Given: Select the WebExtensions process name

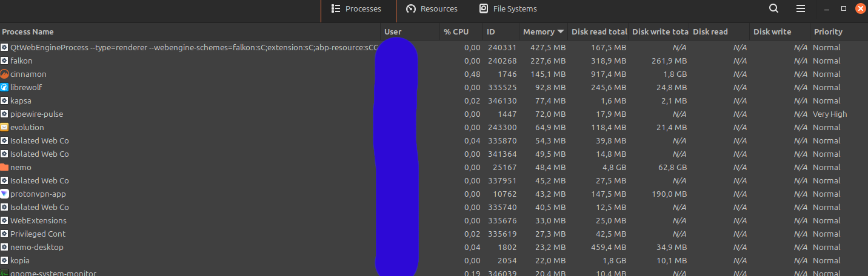Looking at the screenshot, I should click(x=38, y=220).
